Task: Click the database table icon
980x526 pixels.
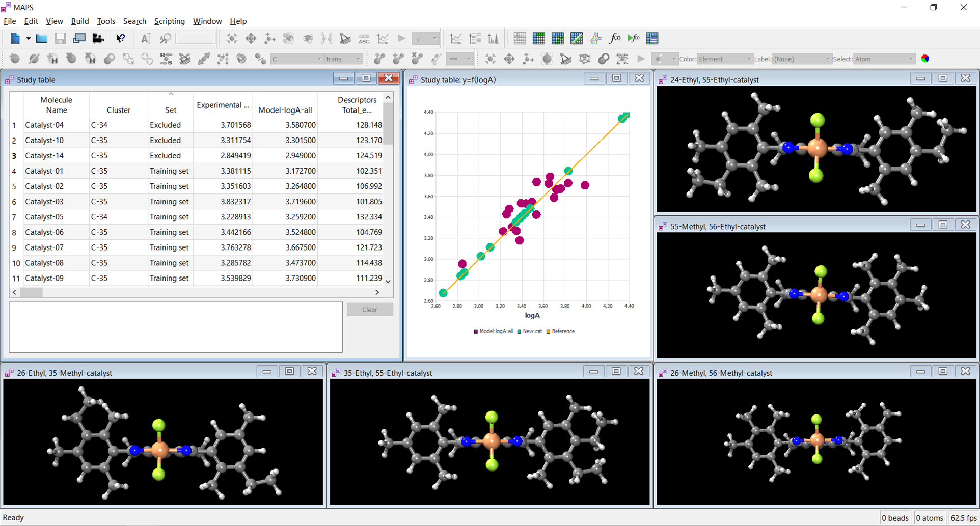Action: coord(652,38)
